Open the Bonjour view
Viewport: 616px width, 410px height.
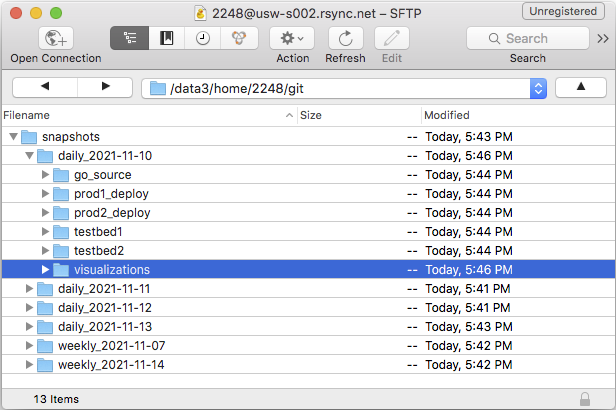238,38
